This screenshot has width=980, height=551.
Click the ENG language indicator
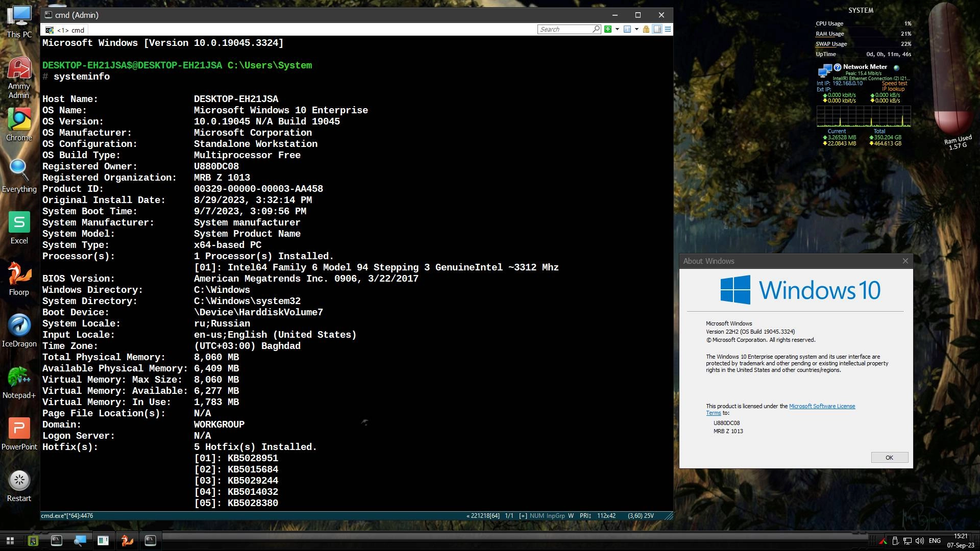pos(935,541)
